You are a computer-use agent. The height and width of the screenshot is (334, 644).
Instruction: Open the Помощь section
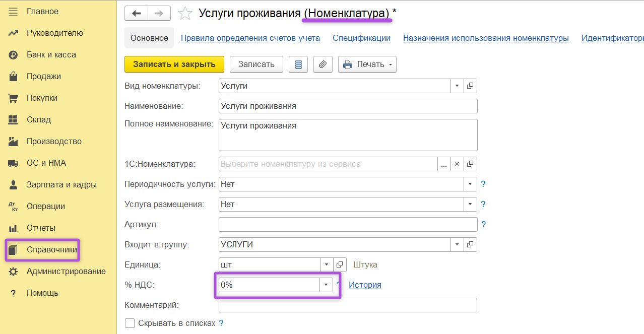[x=42, y=293]
